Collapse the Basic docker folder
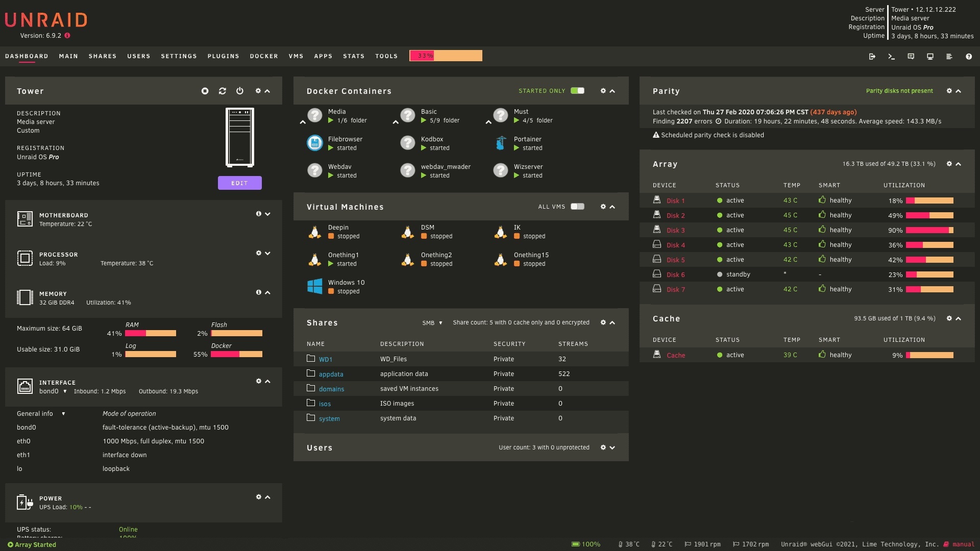 [396, 122]
